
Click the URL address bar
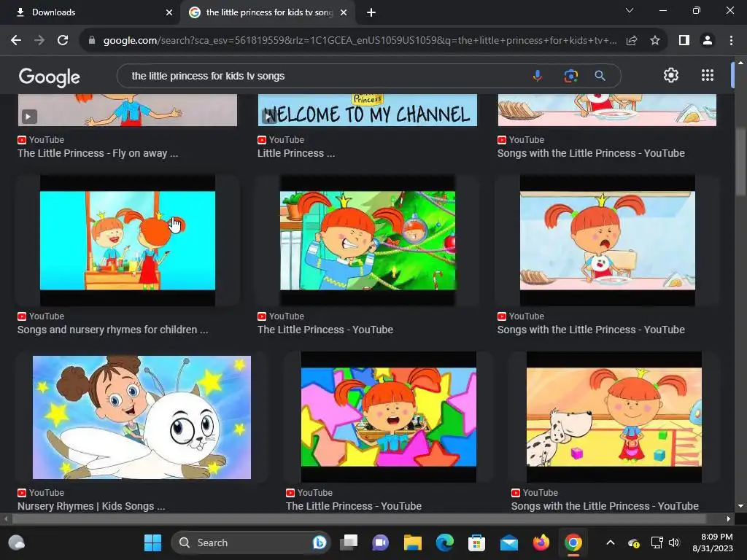(x=360, y=41)
